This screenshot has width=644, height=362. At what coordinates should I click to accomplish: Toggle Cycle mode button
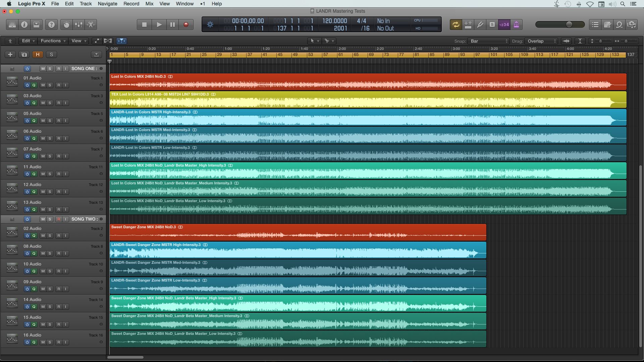[455, 24]
